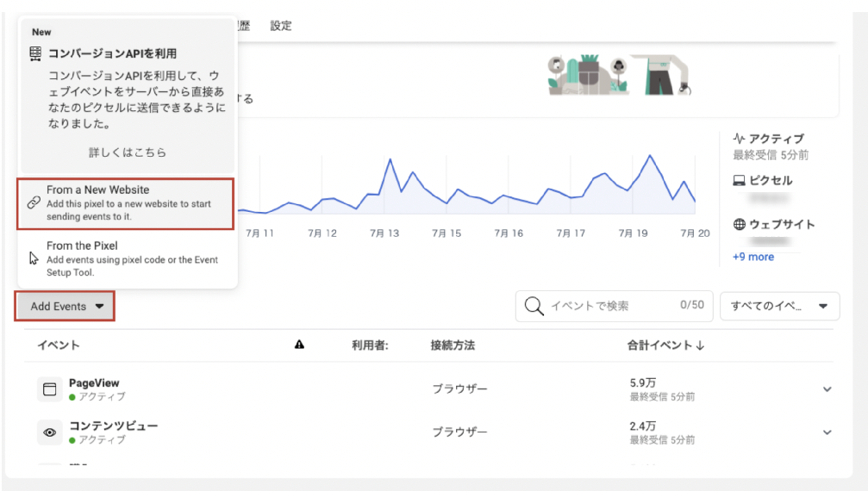Viewport: 868px width, 491px height.
Task: Expand the コンテンツビュー row chevron
Action: [827, 432]
